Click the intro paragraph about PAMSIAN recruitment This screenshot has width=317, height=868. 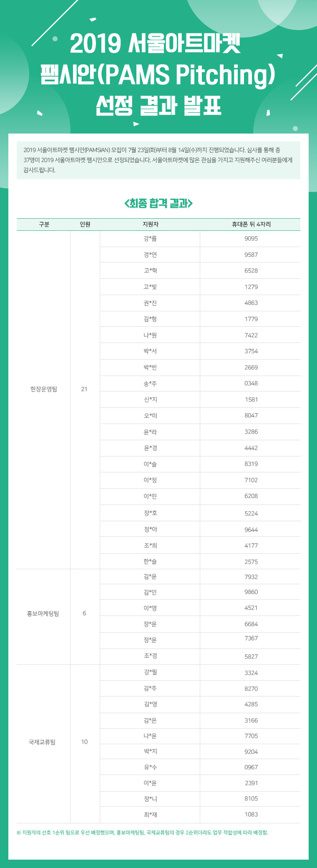point(158,160)
